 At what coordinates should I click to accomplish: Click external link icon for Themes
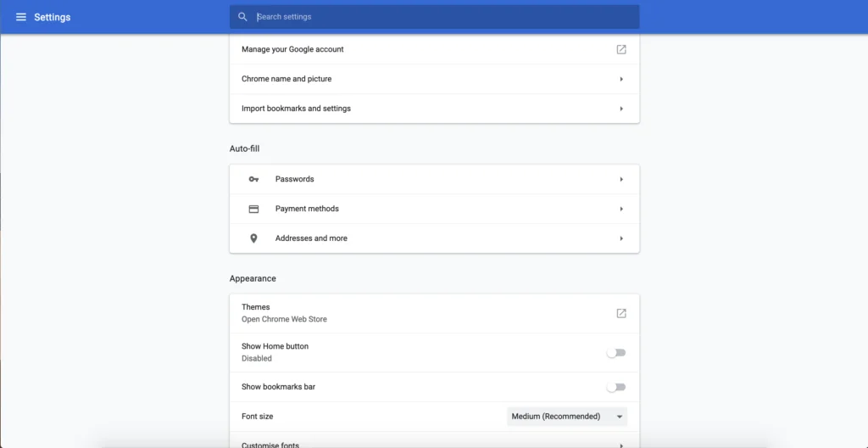pyautogui.click(x=621, y=313)
